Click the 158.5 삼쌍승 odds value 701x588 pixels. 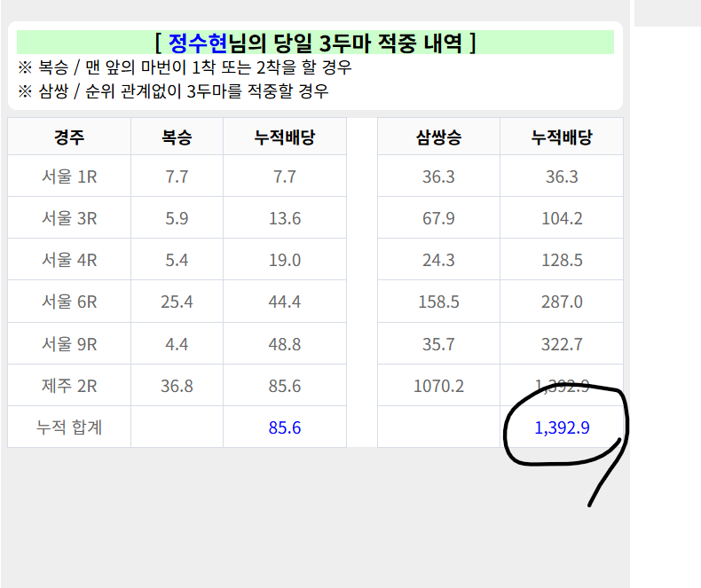(438, 302)
